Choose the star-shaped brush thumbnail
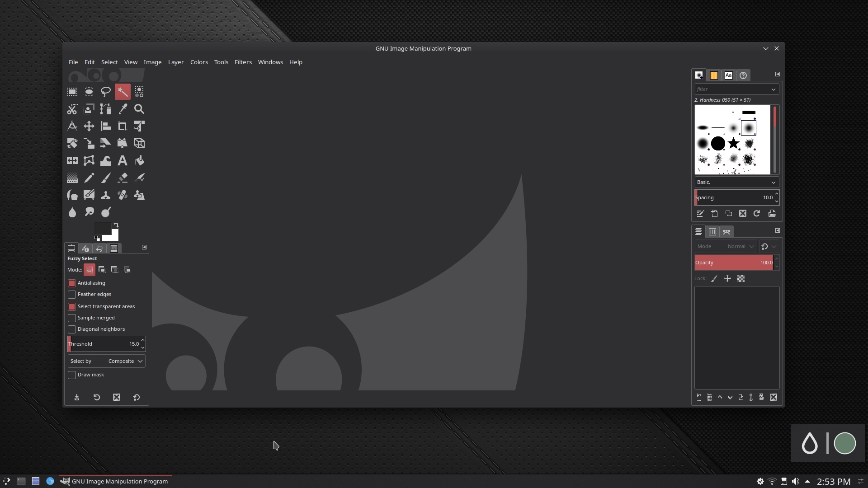 (733, 144)
